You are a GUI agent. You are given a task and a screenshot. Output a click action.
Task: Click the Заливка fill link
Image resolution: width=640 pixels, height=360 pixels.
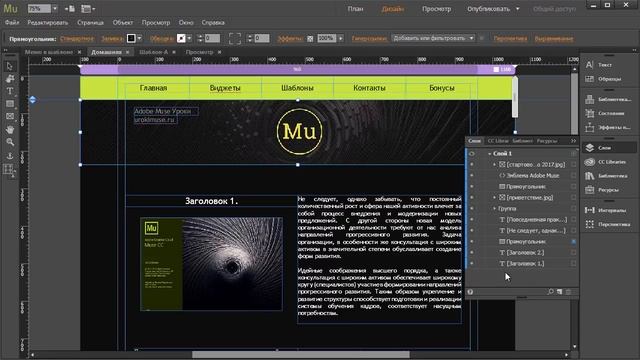[x=112, y=38]
